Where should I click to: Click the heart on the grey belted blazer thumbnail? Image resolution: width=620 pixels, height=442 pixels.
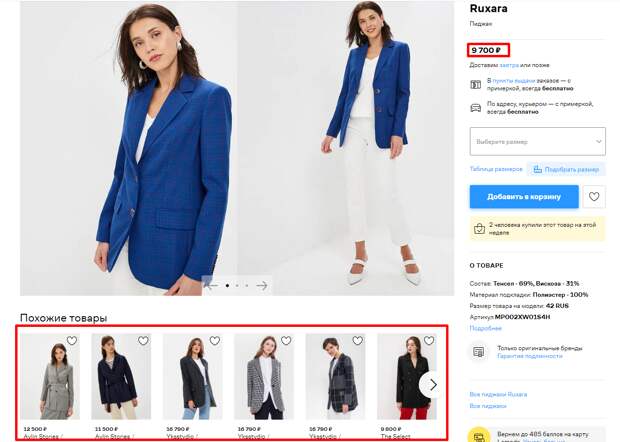pos(72,340)
